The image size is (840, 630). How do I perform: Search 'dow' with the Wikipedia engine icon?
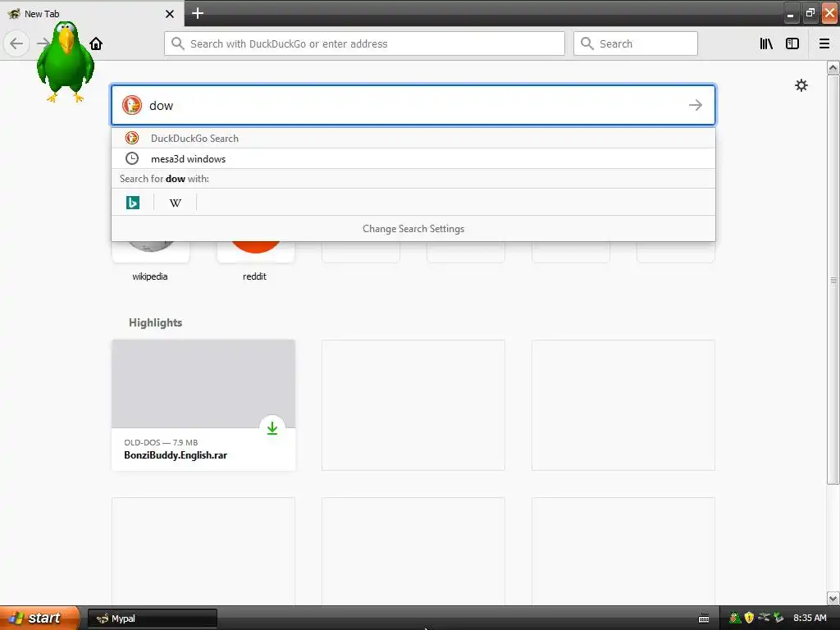pos(176,203)
